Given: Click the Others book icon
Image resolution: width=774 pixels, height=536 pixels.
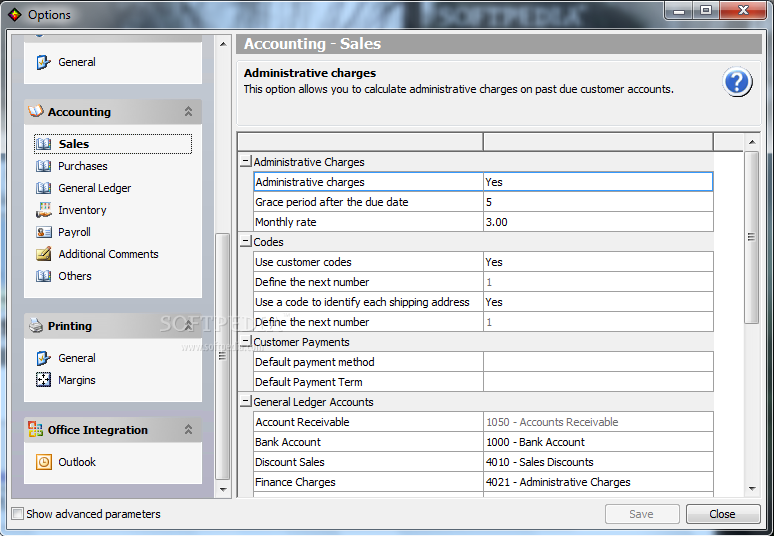Looking at the screenshot, I should (x=43, y=276).
